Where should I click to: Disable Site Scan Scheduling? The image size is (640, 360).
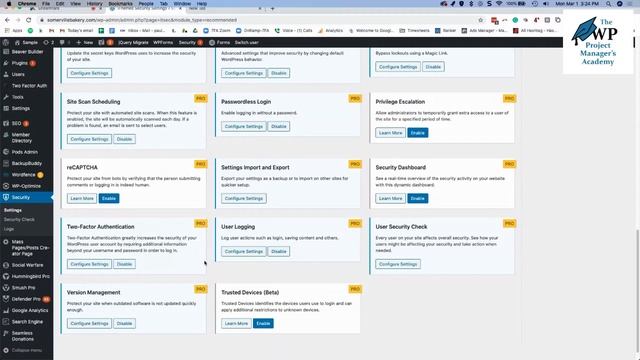[124, 139]
